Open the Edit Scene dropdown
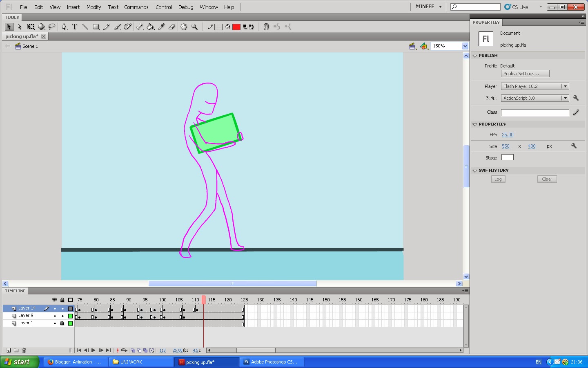Image resolution: width=588 pixels, height=368 pixels. (412, 46)
